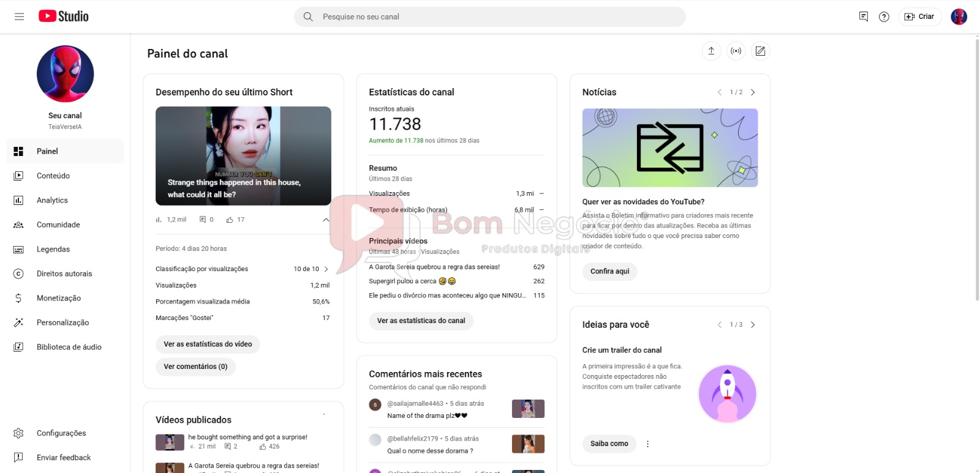This screenshot has height=473, width=980.
Task: Click the search magnifier icon
Action: pos(308,17)
